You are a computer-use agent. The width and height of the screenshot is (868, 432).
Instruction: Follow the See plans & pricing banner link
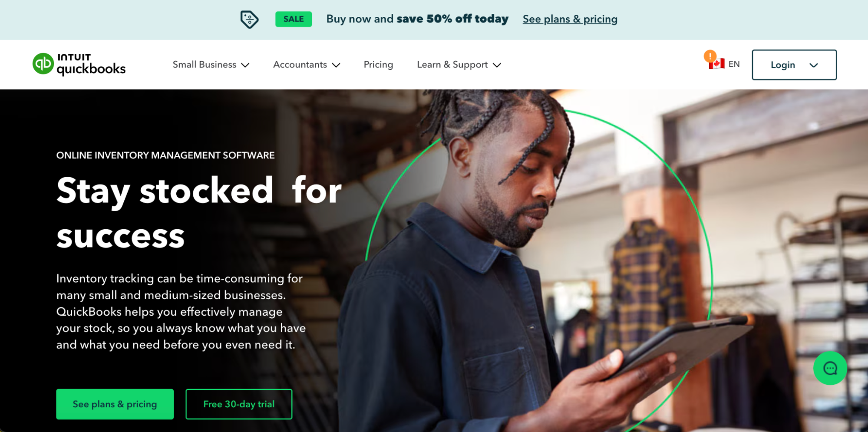[570, 19]
